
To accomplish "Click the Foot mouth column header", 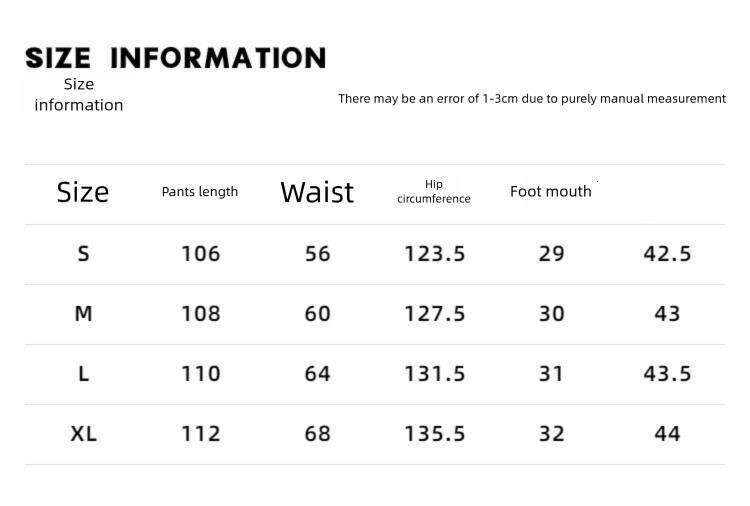I will [x=551, y=192].
